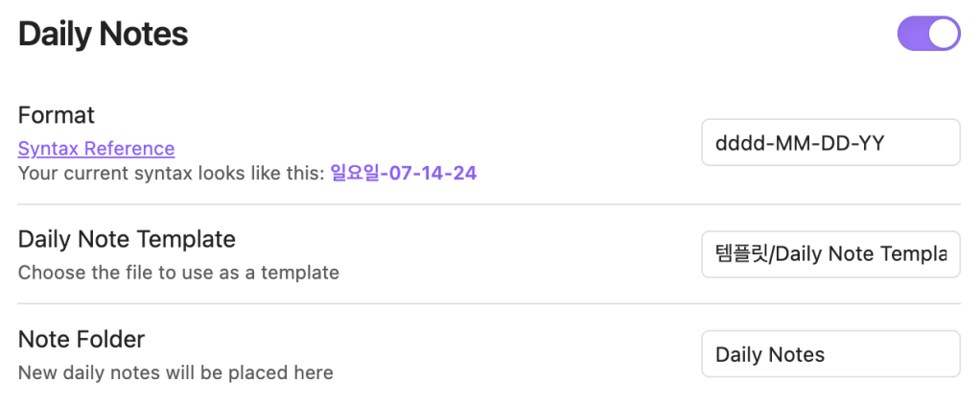Viewport: 980px width, 407px height.
Task: Click the purple track of the Daily Notes switch
Action: [x=911, y=34]
